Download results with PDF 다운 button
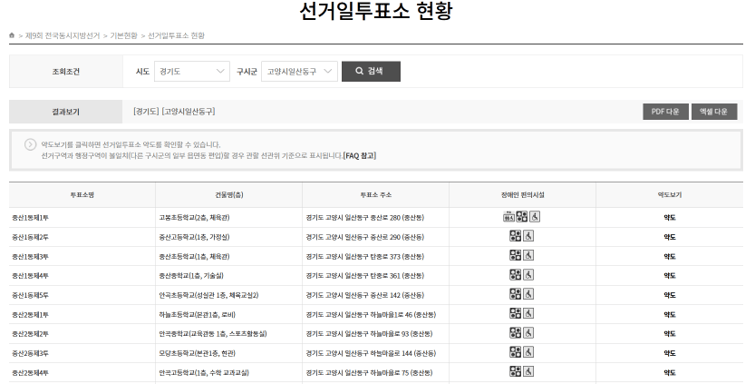 665,111
